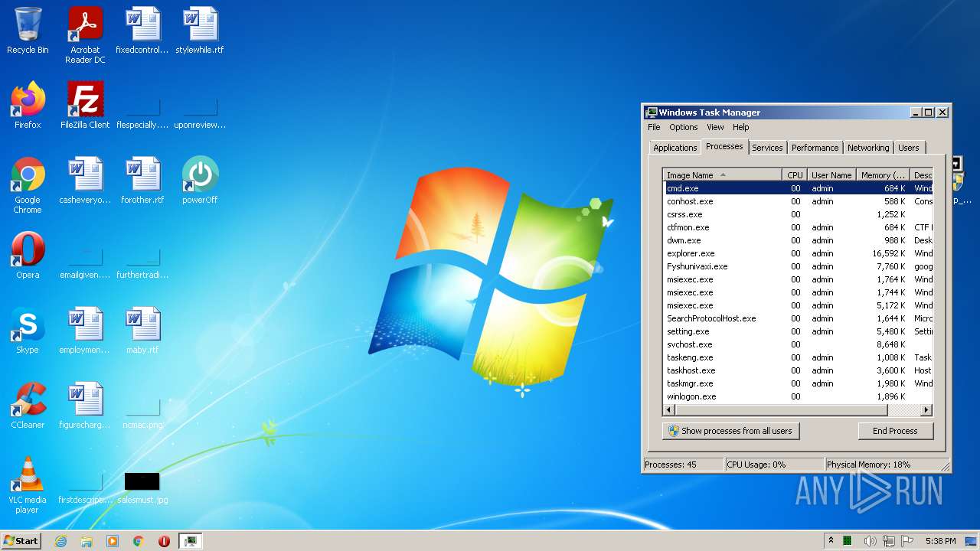The height and width of the screenshot is (551, 980).
Task: Click horizontal scrollbar left arrow
Action: coord(670,410)
